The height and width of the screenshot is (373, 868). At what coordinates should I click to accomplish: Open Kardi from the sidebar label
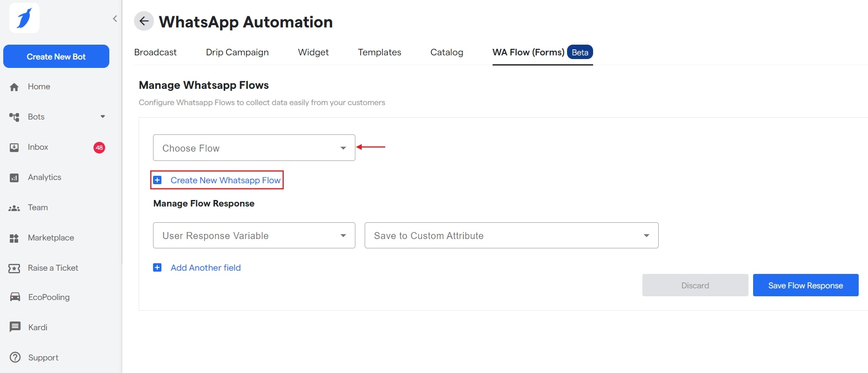pos(38,327)
